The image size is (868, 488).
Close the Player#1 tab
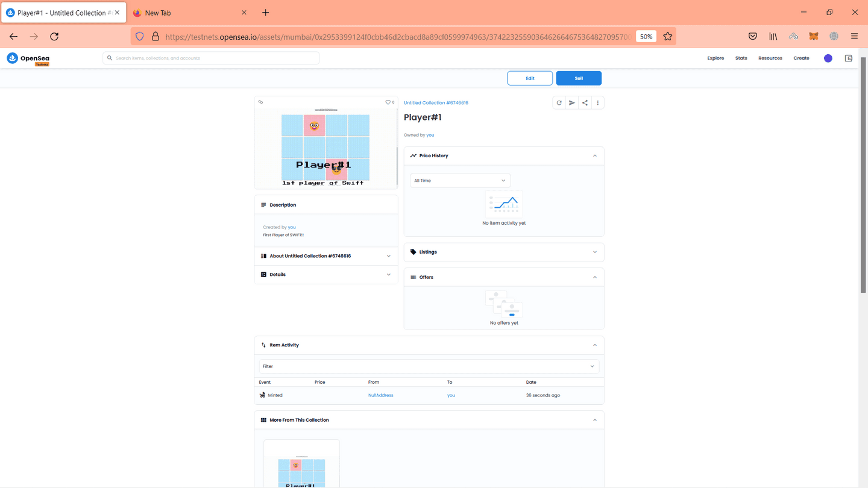coord(117,13)
